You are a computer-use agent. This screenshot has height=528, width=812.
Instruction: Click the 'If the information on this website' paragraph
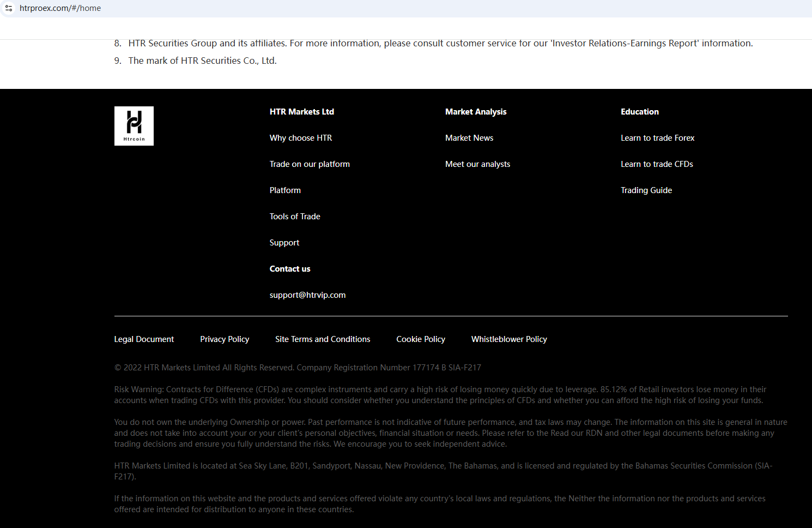coord(440,504)
